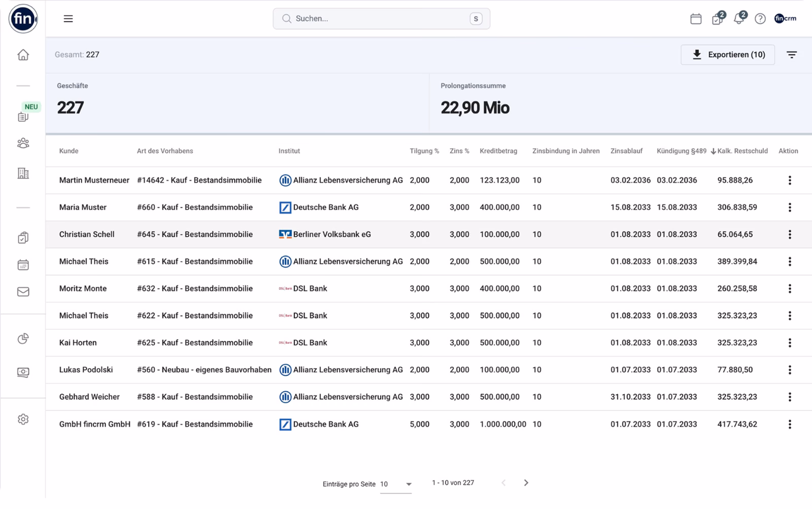Click Kreditbetrag 1.000.000,00 cell
The width and height of the screenshot is (812, 509).
coord(503,424)
